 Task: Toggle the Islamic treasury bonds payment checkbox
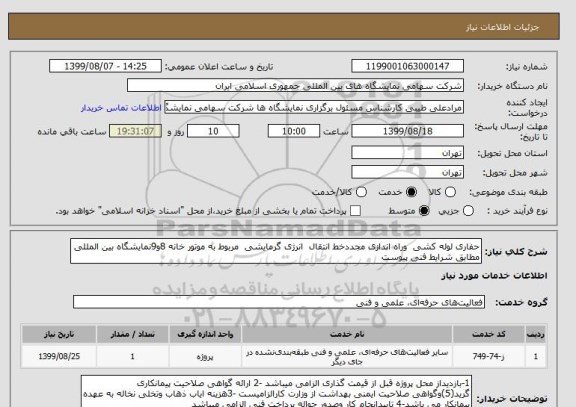[x=355, y=211]
